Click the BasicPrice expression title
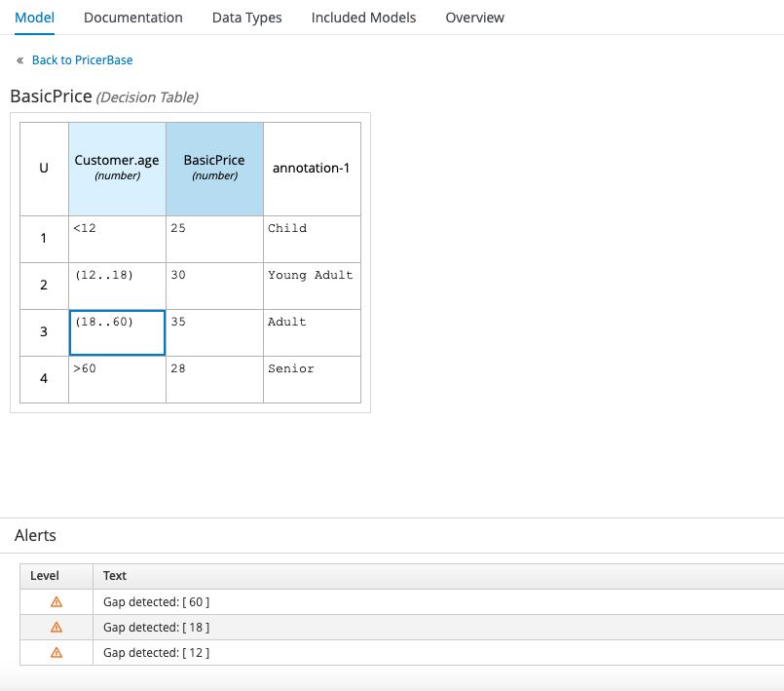784x691 pixels. [51, 96]
